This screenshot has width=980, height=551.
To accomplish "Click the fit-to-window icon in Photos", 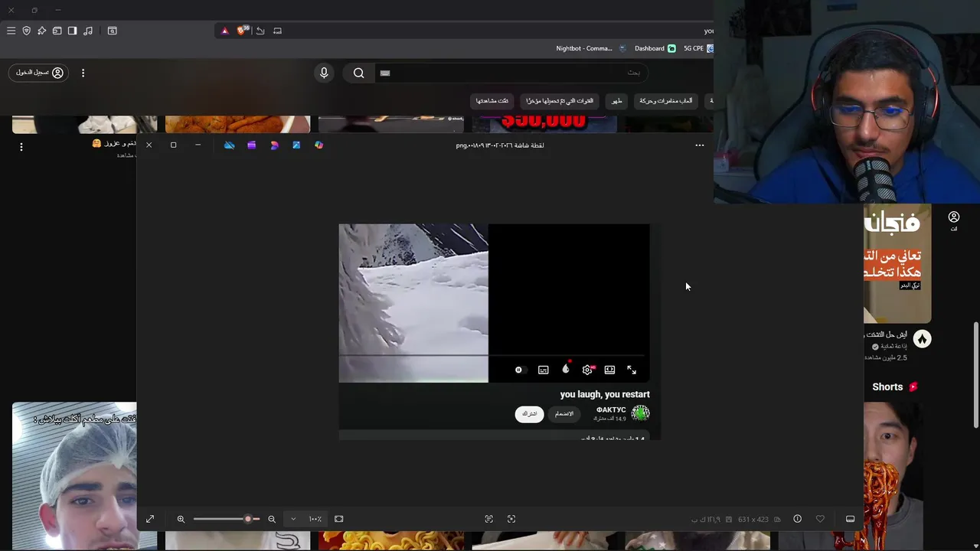I will click(338, 519).
